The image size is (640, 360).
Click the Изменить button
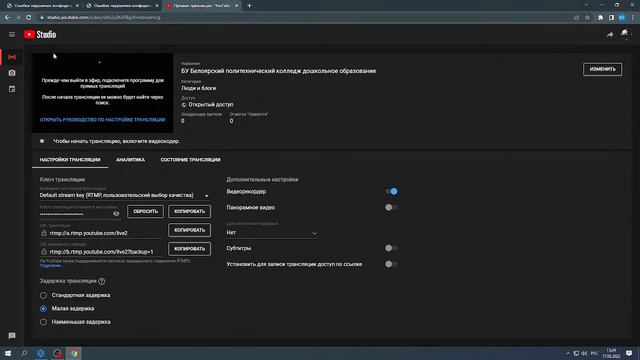[602, 69]
